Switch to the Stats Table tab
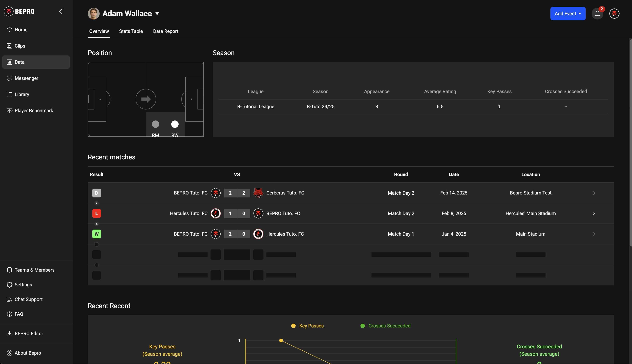Viewport: 632px width, 364px height. pos(131,31)
